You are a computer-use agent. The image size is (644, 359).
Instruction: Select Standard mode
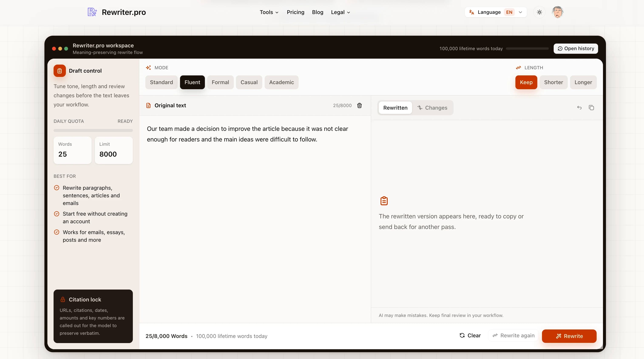tap(161, 82)
